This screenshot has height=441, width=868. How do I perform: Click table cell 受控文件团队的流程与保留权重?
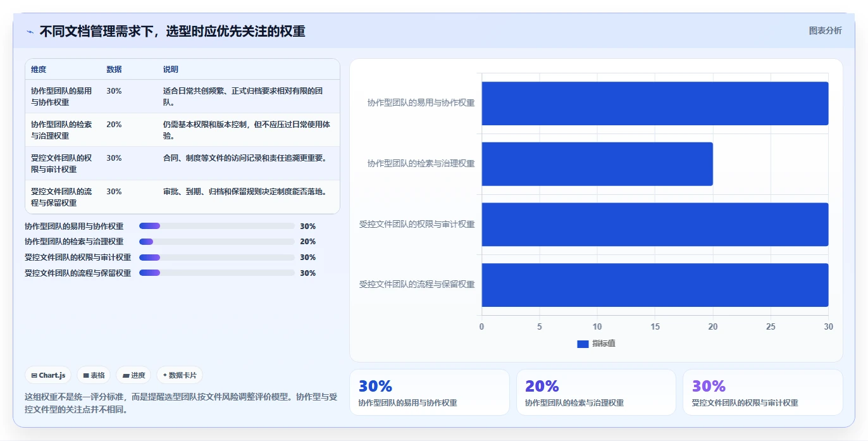(63, 197)
